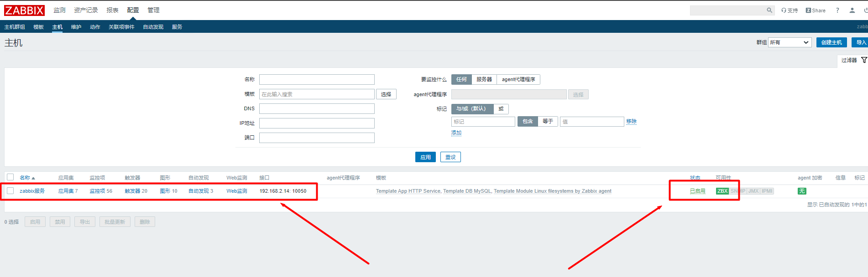Click the 选择 template button
Viewport: 868px width, 277px height.
(x=386, y=94)
